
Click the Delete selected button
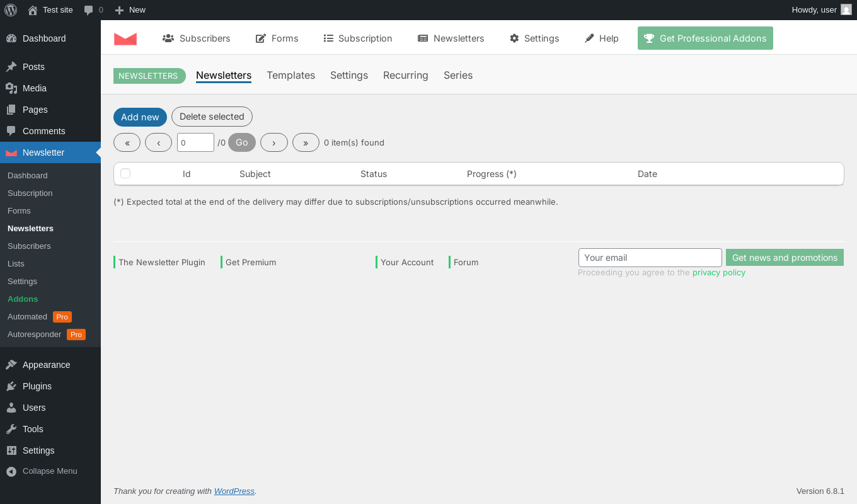pos(212,117)
